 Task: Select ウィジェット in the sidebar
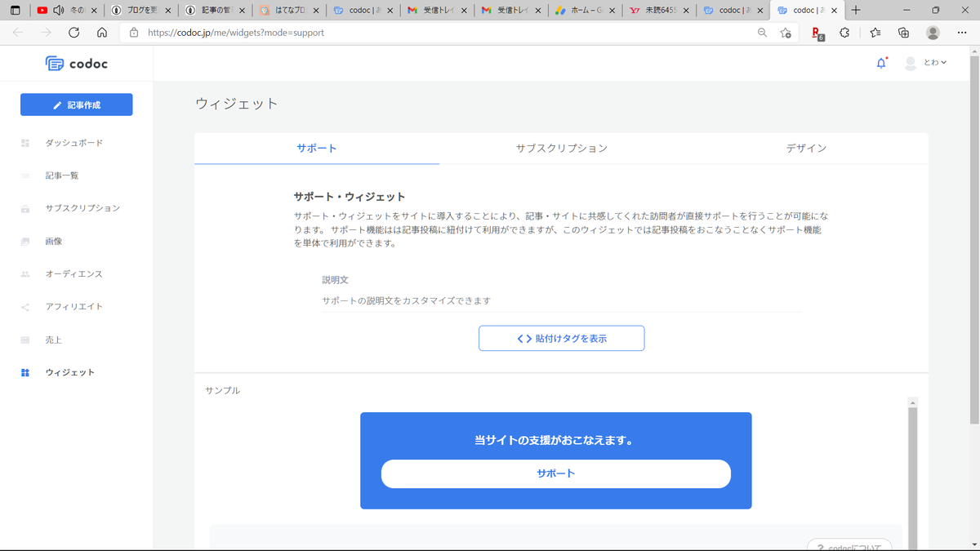[70, 372]
